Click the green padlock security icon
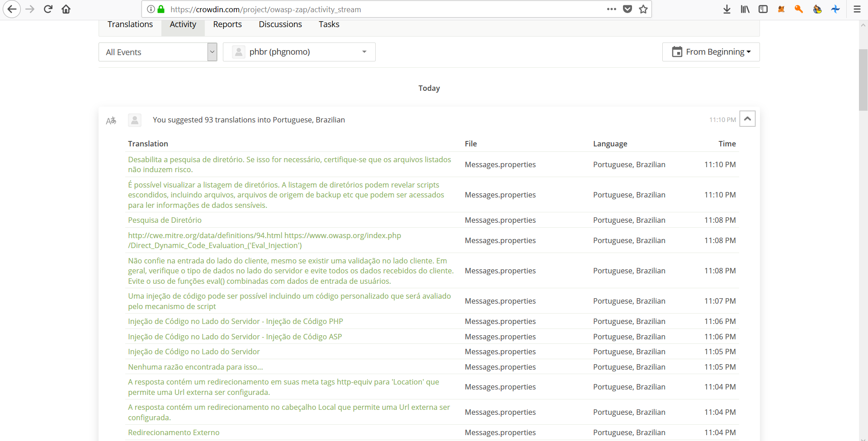The width and height of the screenshot is (868, 441). tap(161, 9)
